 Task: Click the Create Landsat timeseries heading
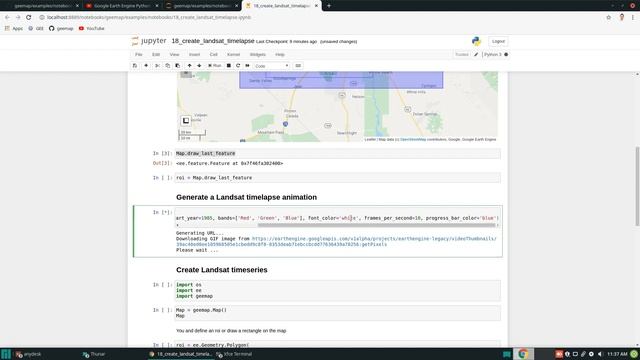222,270
